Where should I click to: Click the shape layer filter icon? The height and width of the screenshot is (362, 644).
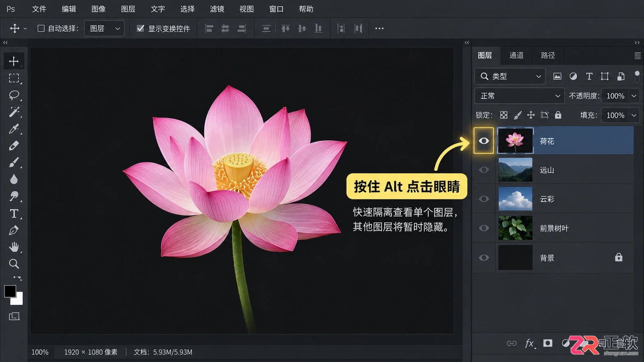click(605, 76)
